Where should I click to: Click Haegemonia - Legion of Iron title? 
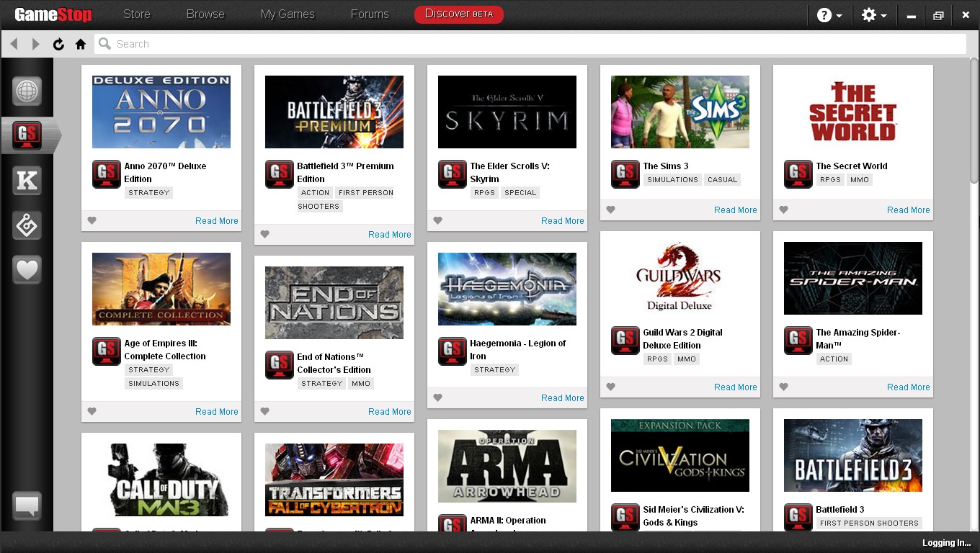(518, 349)
